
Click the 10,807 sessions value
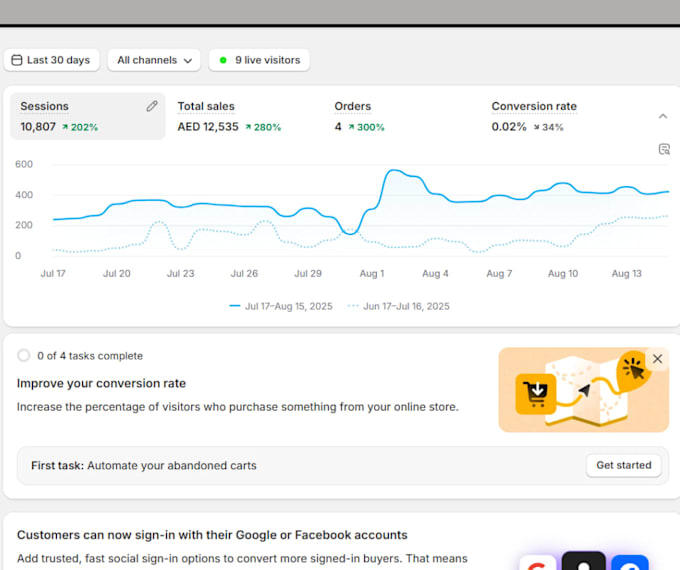click(38, 127)
